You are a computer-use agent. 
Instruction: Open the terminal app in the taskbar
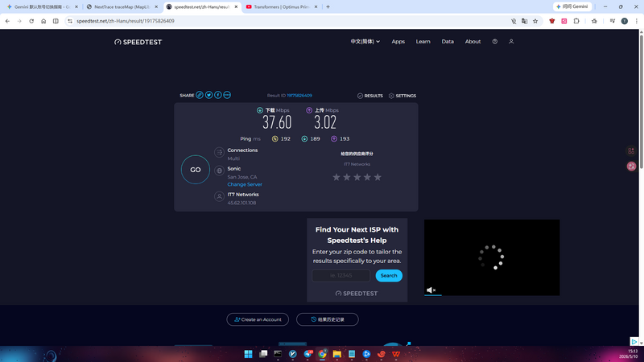tap(278, 354)
